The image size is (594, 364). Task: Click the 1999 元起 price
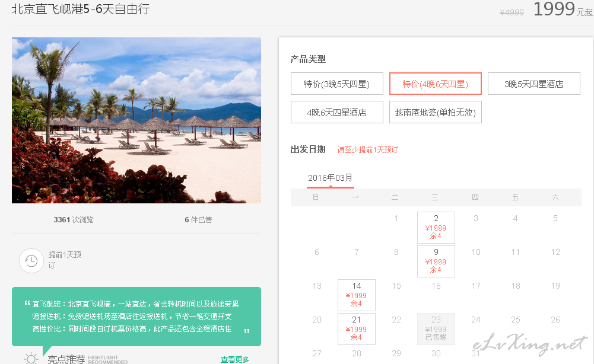(x=563, y=9)
